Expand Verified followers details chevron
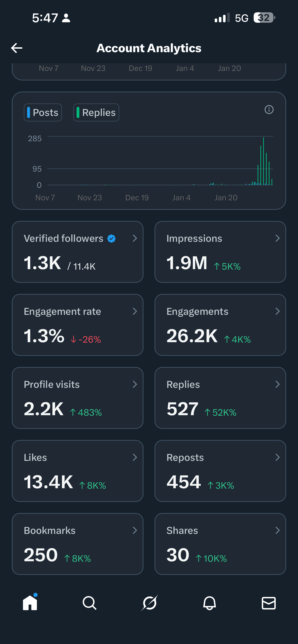 click(135, 238)
